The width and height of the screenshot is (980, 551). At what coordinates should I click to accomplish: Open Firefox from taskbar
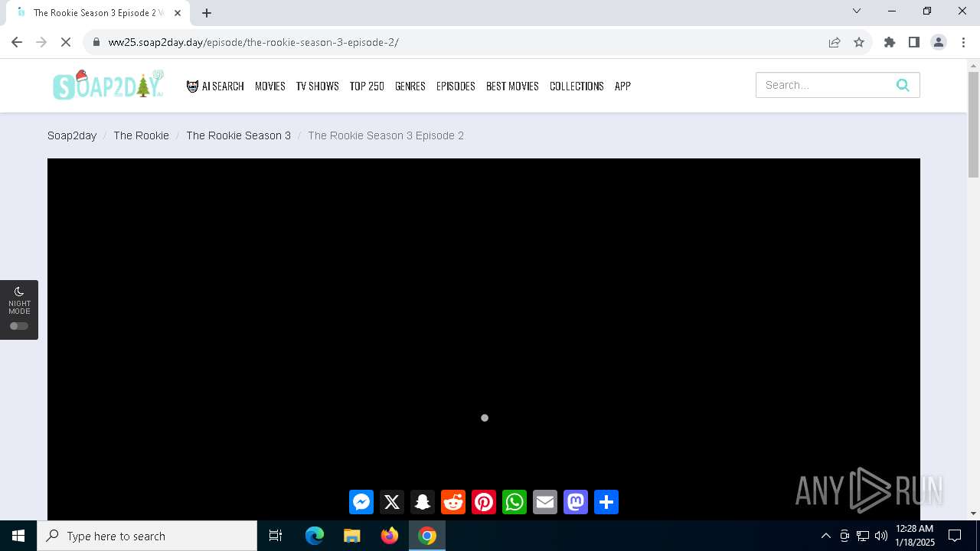point(390,536)
